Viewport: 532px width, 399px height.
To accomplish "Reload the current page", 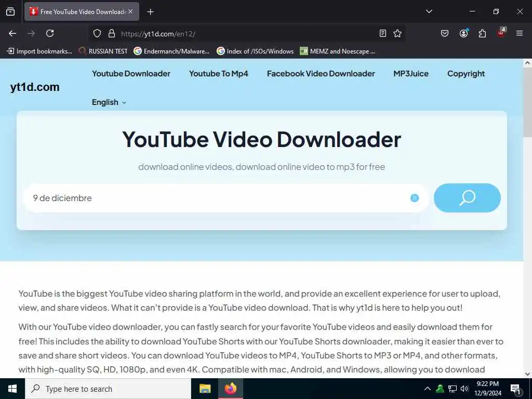I will click(50, 33).
